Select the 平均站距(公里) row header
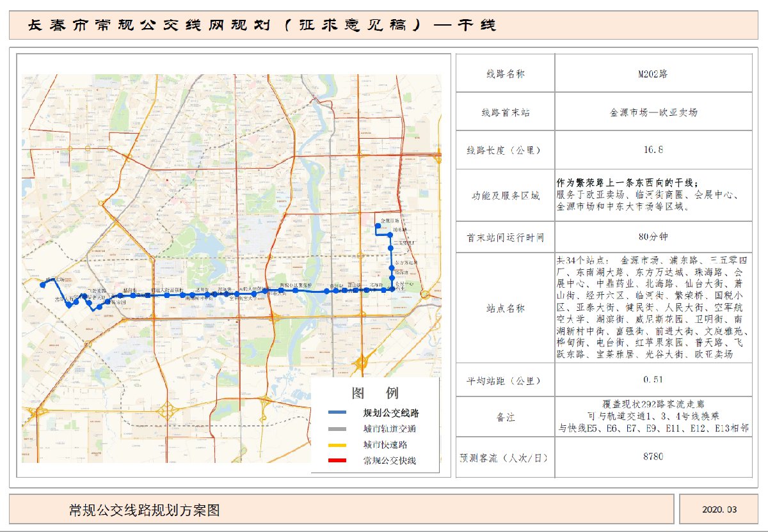Viewport: 768px width, 532px height. tap(506, 380)
